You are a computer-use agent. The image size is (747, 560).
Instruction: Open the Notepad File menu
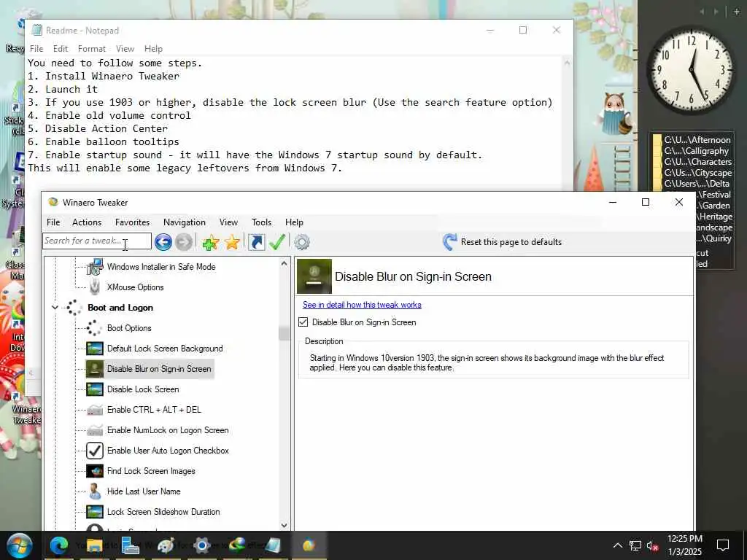(36, 49)
